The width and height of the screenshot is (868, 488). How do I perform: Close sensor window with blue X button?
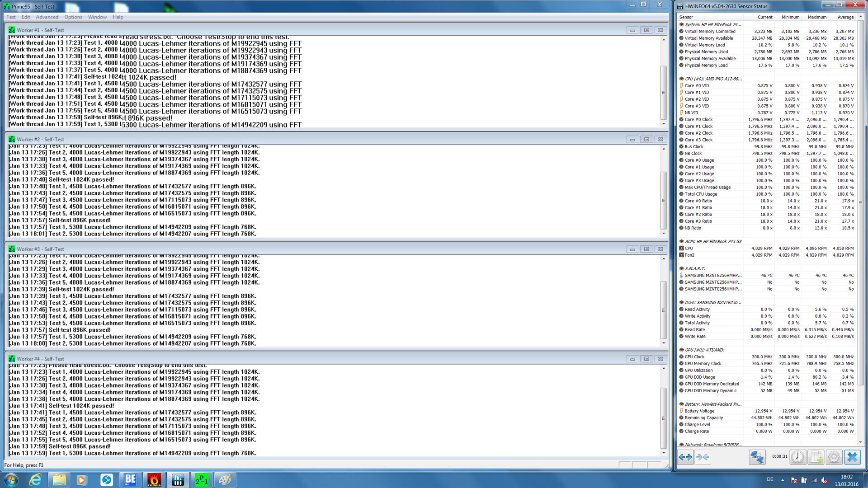pyautogui.click(x=852, y=457)
